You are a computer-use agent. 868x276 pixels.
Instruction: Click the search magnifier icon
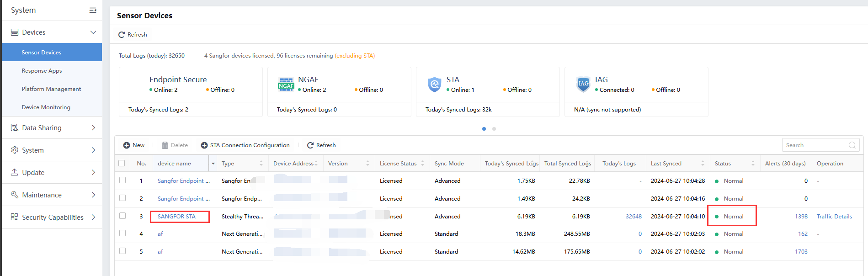pos(852,145)
